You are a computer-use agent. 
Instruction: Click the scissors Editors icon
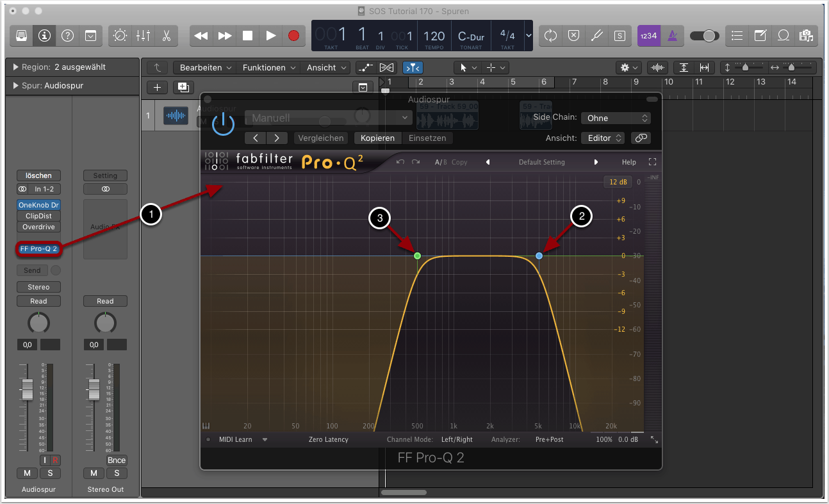(x=166, y=36)
